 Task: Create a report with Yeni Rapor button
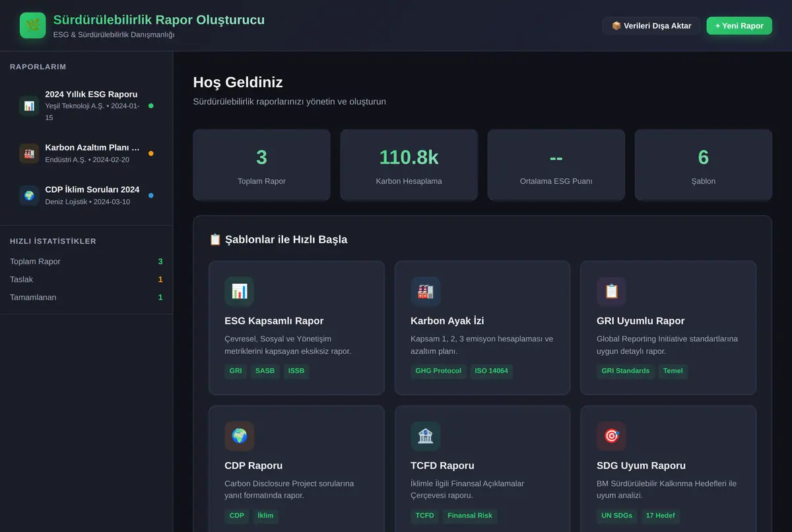tap(739, 26)
